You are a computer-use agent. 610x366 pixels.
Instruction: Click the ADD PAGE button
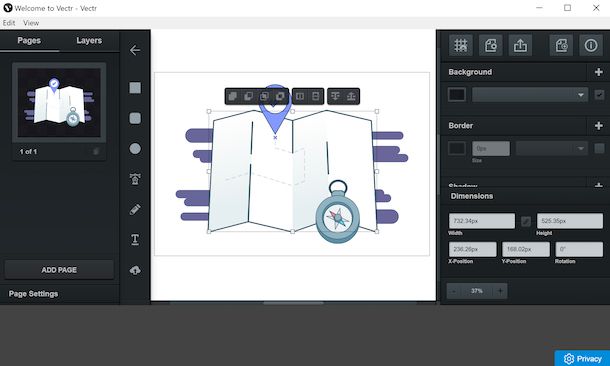pyautogui.click(x=59, y=270)
